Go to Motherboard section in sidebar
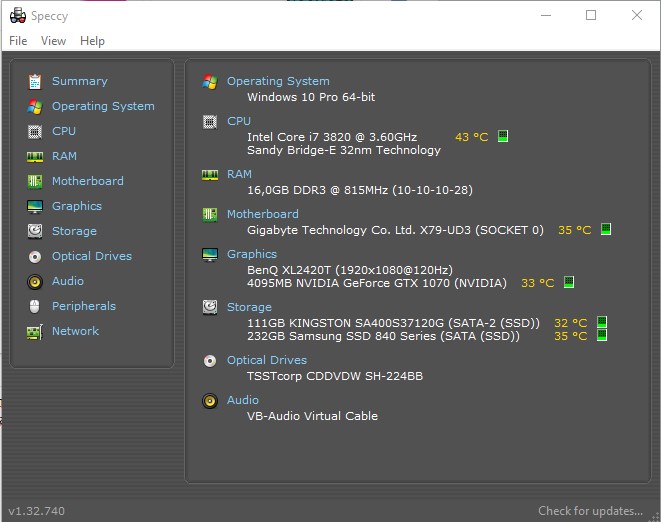Screen dimensions: 661x522 coord(88,181)
